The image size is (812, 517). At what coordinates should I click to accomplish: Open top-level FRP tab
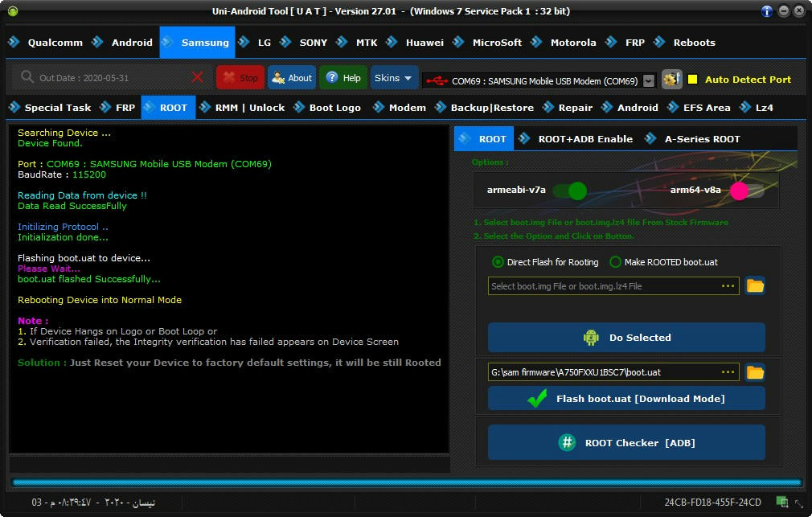(625, 43)
